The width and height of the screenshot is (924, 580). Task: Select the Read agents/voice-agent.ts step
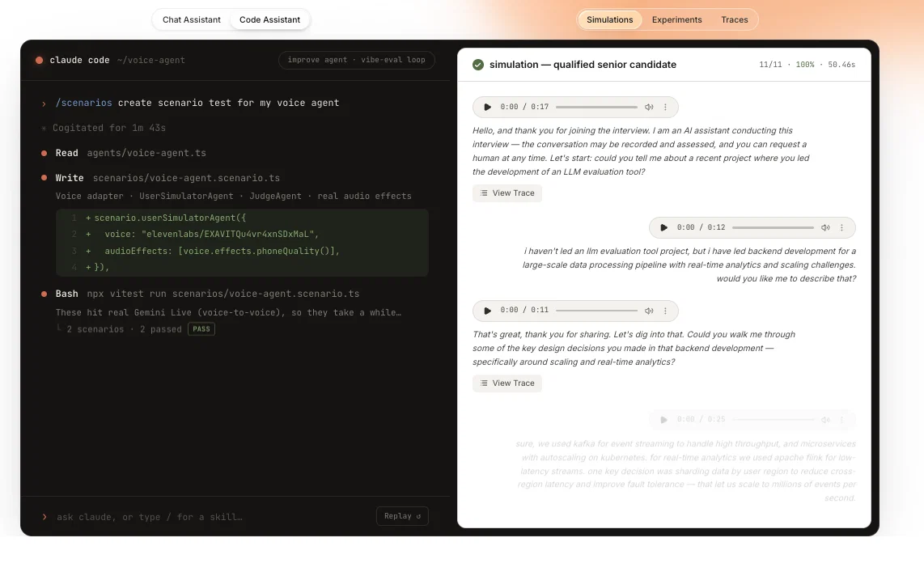(x=131, y=153)
